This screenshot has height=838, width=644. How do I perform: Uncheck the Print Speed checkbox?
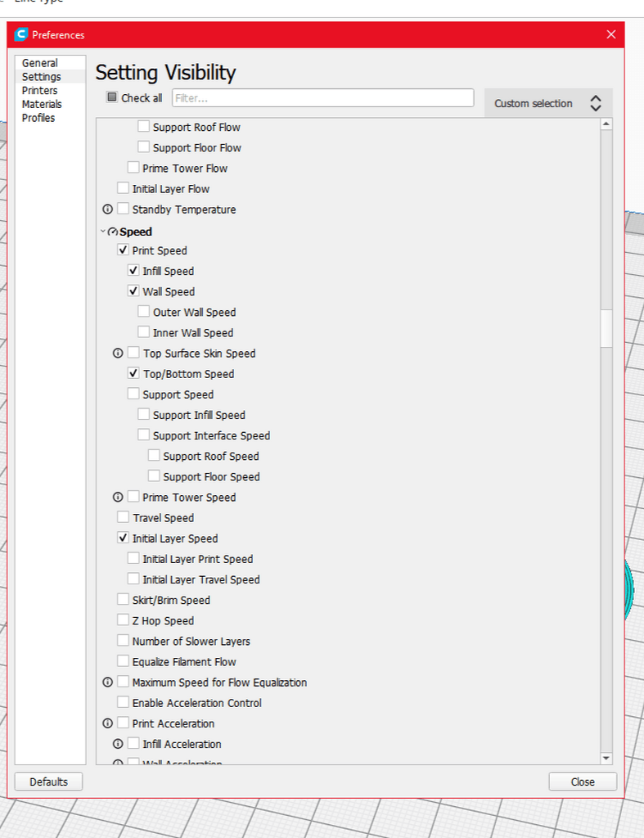click(x=123, y=250)
